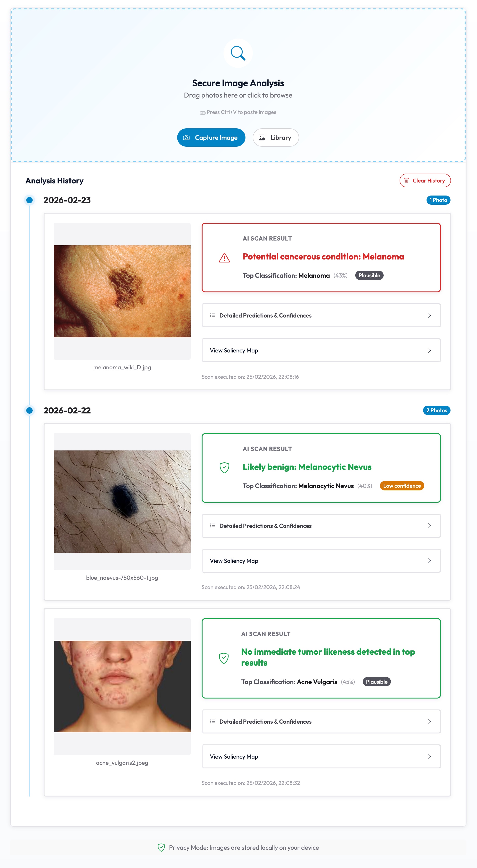Select the 2026-02-23 timeline dot
477x868 pixels.
[x=30, y=200]
